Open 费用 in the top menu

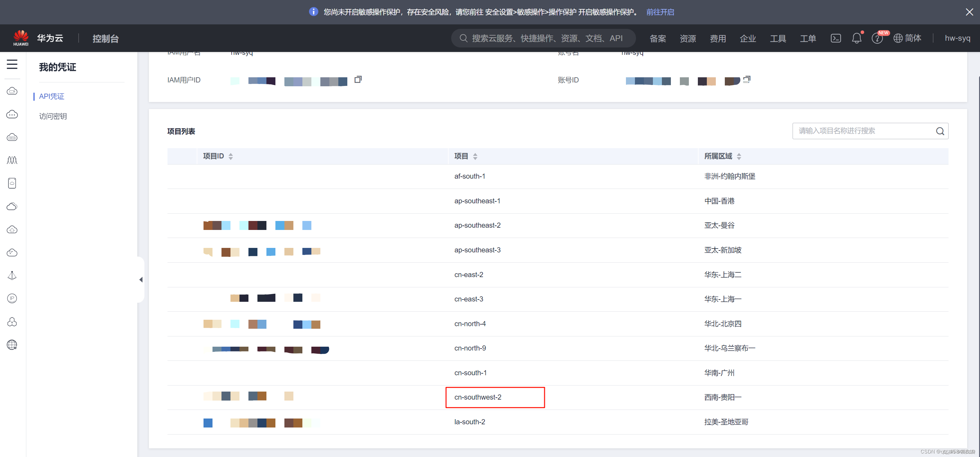[718, 38]
